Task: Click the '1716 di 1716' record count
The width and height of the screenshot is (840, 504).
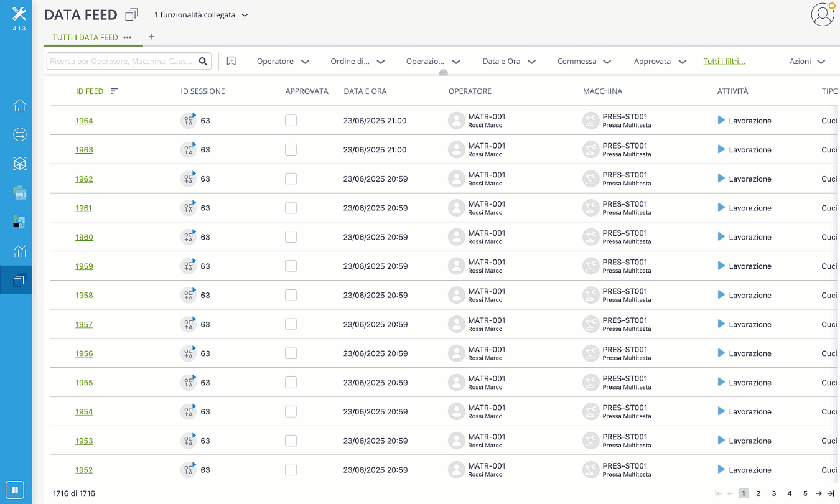Action: pos(74,493)
